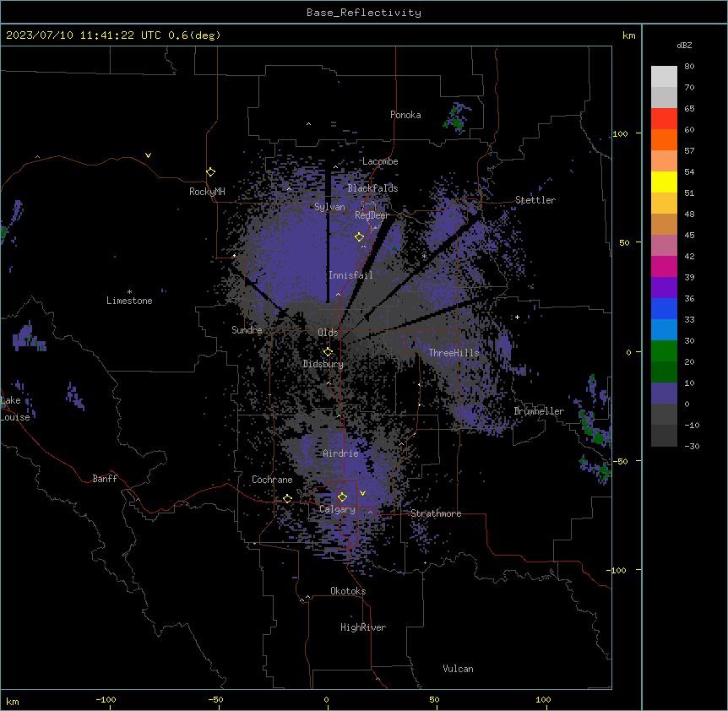
Task: Click the Innisfail city label
Action: pos(350,275)
